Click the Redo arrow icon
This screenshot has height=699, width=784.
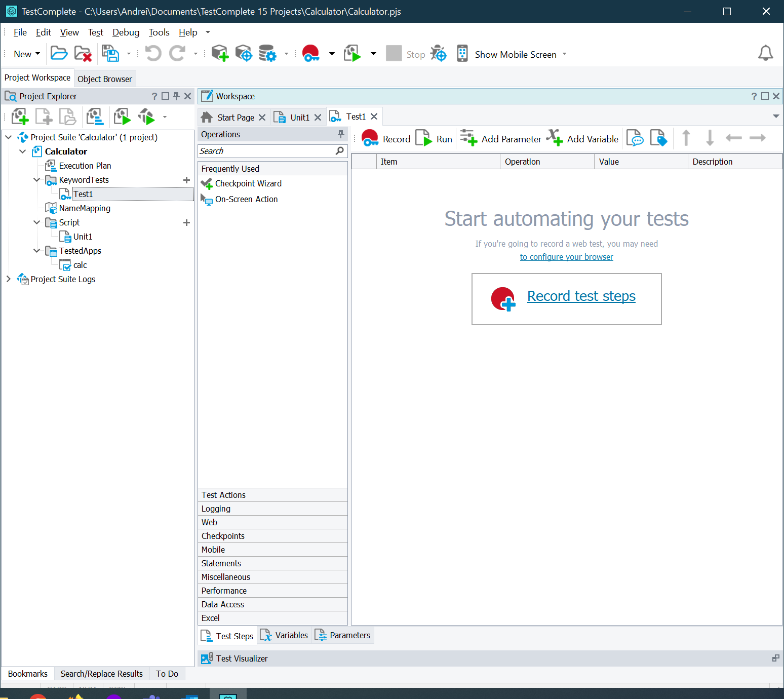pos(177,53)
